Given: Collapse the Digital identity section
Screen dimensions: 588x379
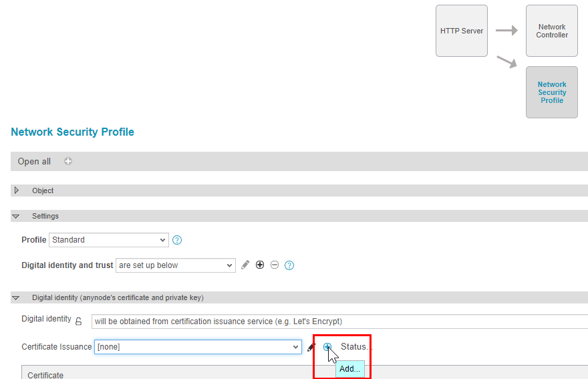Looking at the screenshot, I should click(17, 298).
